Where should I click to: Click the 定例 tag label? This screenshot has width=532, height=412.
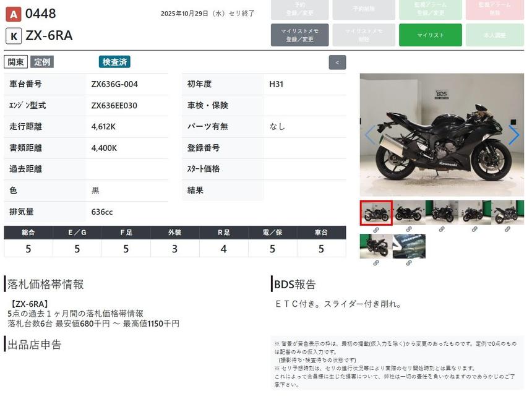point(42,62)
